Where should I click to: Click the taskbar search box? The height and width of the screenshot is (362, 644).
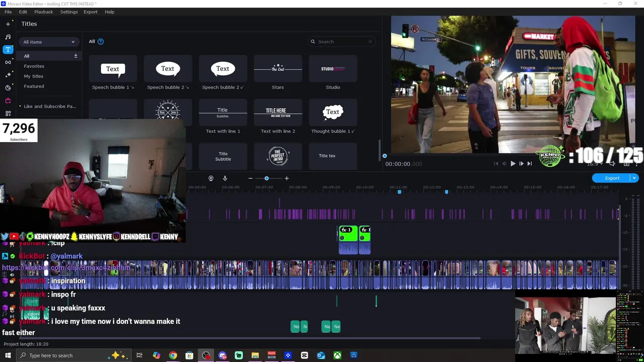[x=74, y=355]
